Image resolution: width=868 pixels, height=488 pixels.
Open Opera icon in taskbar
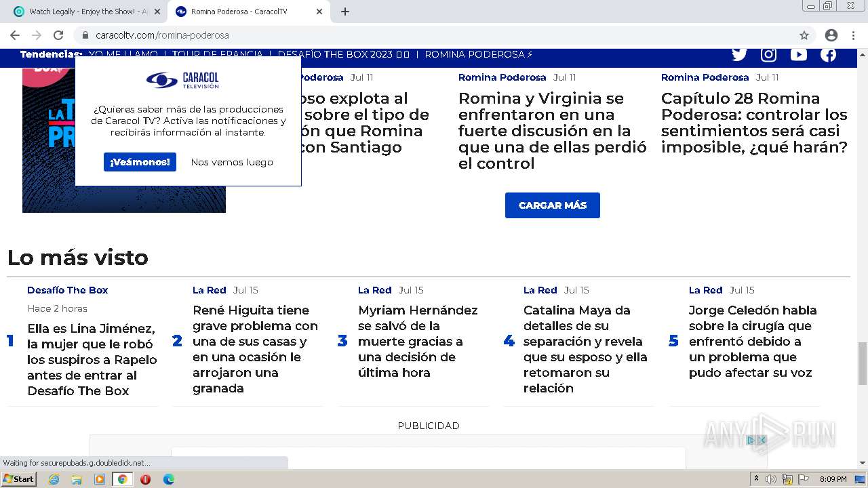145,479
